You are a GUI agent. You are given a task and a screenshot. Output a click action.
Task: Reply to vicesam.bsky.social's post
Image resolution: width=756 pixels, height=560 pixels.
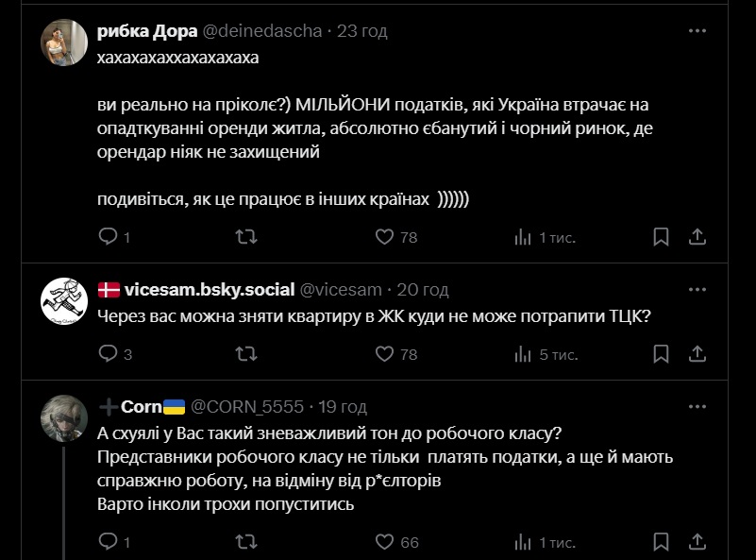point(108,354)
